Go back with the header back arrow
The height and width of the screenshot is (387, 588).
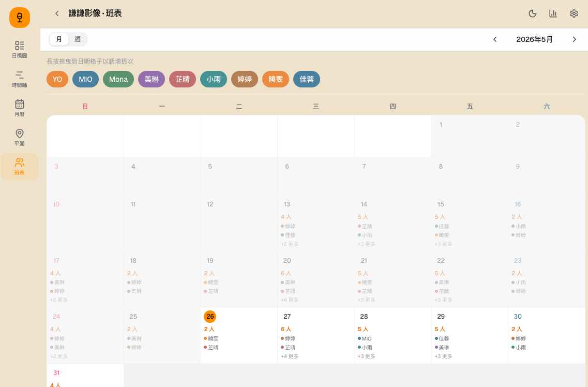pos(57,13)
